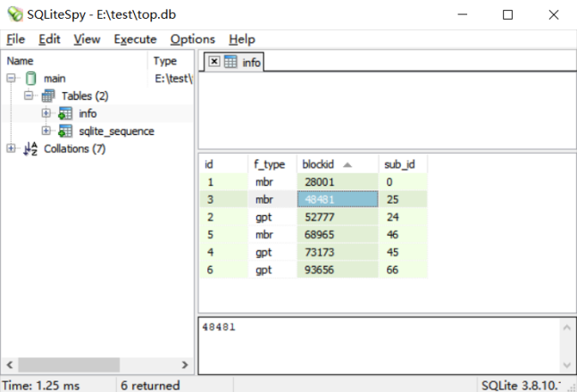Select blockid cell 68965
This screenshot has height=392, width=577.
338,235
